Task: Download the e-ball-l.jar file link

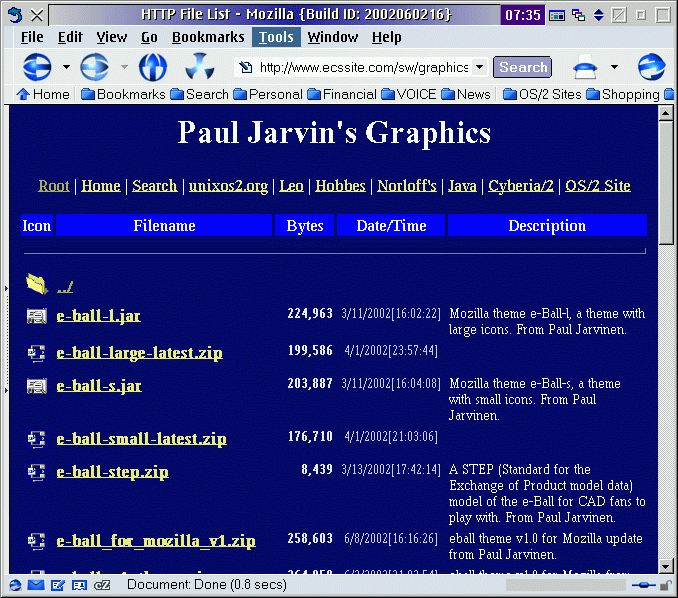Action: pos(99,316)
